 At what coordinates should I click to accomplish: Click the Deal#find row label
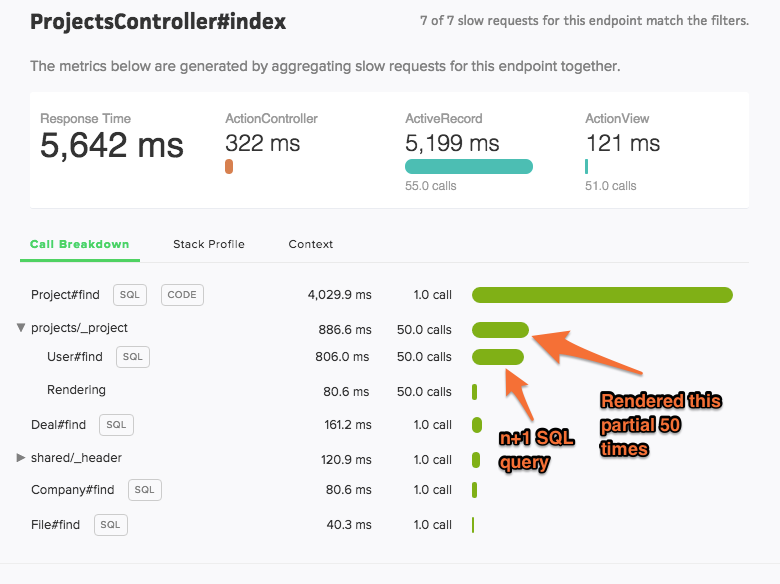(58, 425)
